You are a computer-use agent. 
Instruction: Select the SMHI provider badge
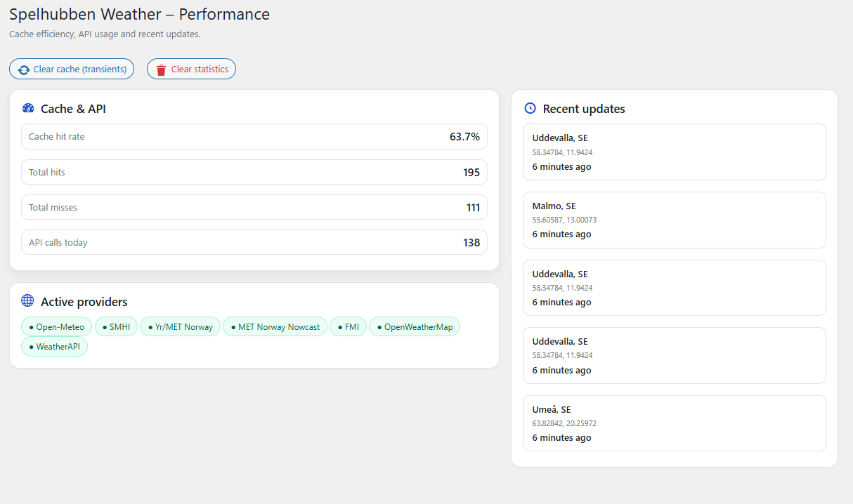pos(116,327)
